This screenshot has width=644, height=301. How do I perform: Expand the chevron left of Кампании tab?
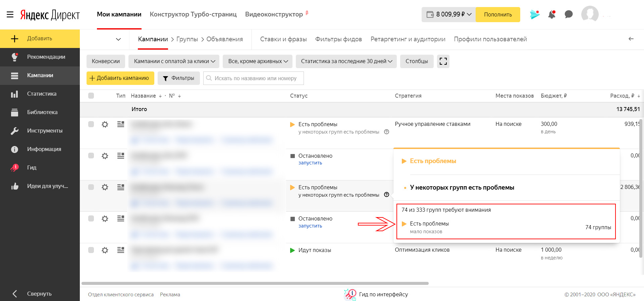tap(118, 39)
